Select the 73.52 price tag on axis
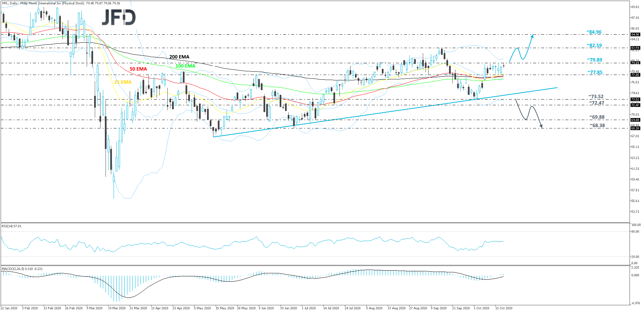 (635, 100)
